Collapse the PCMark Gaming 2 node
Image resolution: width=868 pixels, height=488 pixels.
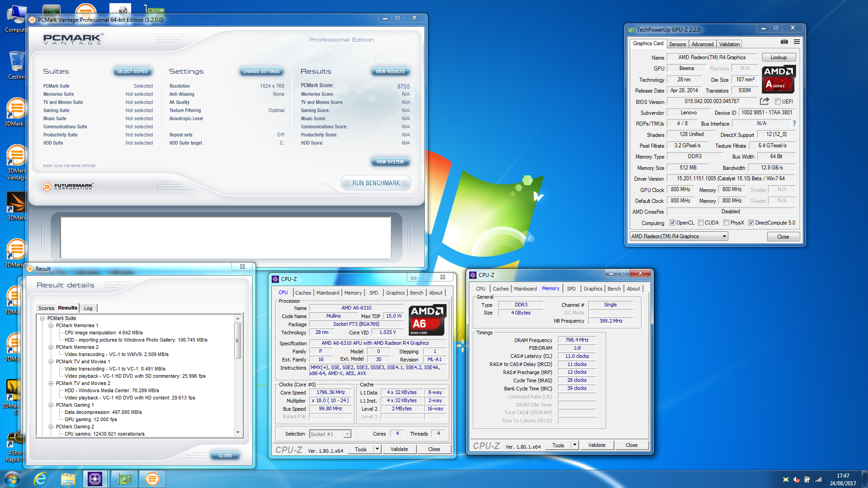(51, 427)
